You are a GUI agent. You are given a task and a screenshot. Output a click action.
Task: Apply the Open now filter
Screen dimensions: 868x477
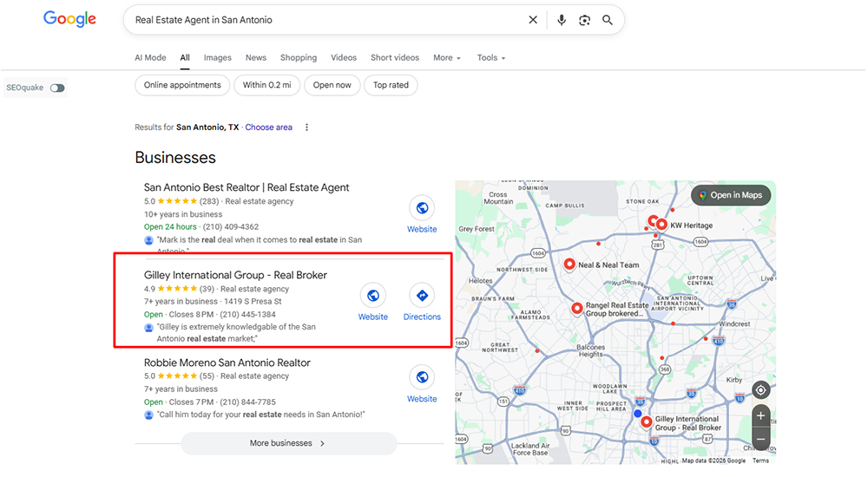(x=332, y=85)
